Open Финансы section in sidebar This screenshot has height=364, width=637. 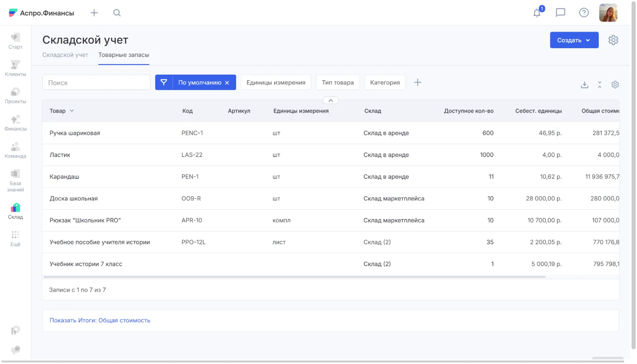15,123
